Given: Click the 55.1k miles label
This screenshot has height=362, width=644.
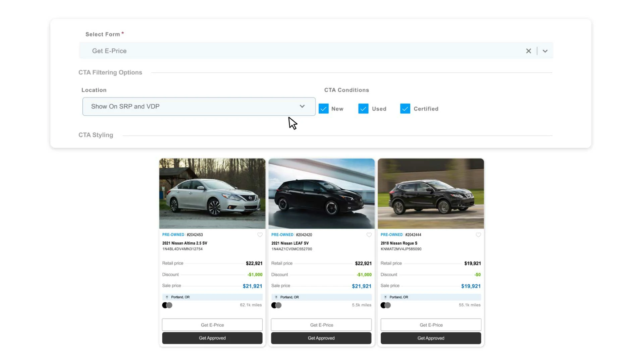Looking at the screenshot, I should tap(470, 305).
